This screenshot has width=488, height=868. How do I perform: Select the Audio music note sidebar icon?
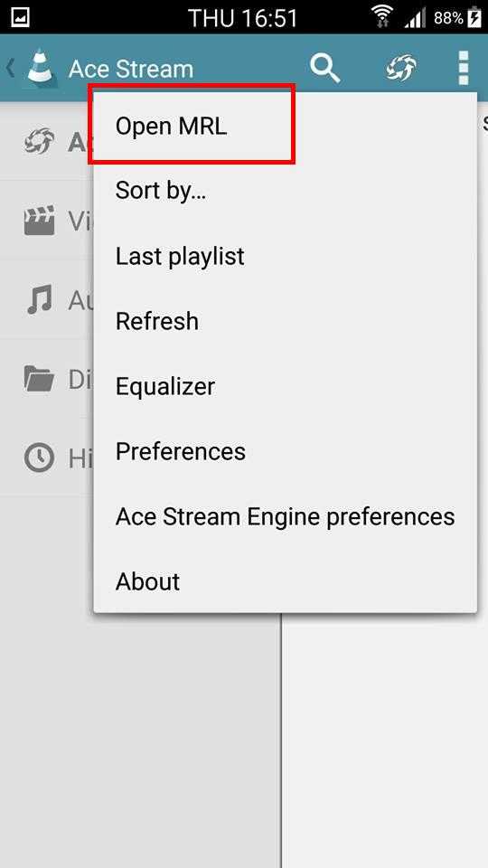coord(39,299)
